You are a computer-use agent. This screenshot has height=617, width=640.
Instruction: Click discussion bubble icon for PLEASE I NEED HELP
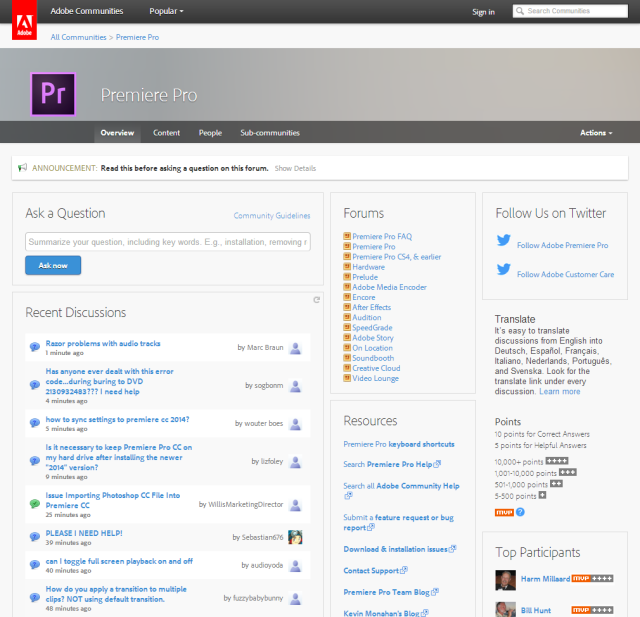click(x=35, y=537)
